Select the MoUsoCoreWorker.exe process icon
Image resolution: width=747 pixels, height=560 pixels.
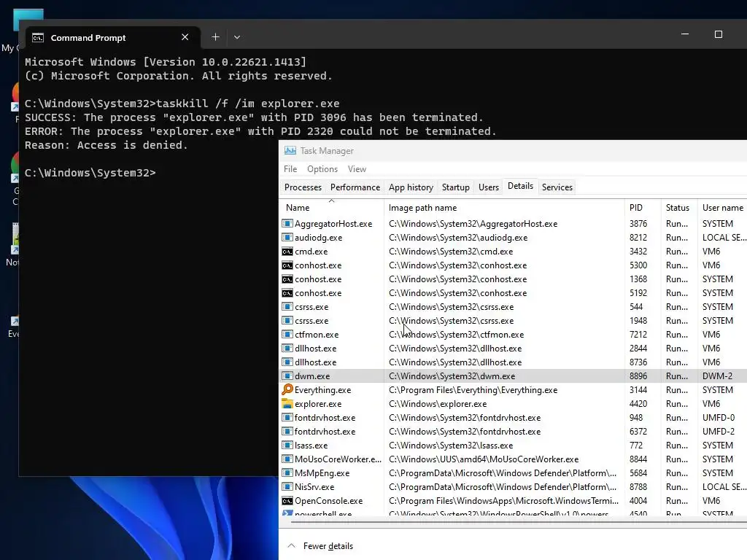click(287, 459)
